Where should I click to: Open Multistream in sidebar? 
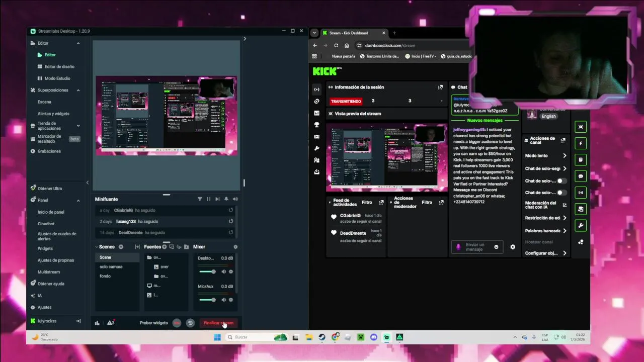(49, 272)
